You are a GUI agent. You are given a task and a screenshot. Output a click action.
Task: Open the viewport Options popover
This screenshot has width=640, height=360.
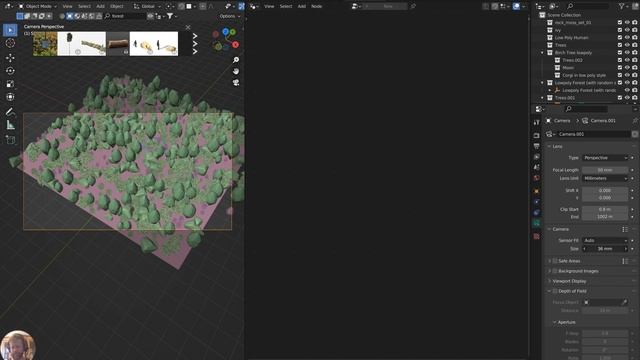pos(230,16)
